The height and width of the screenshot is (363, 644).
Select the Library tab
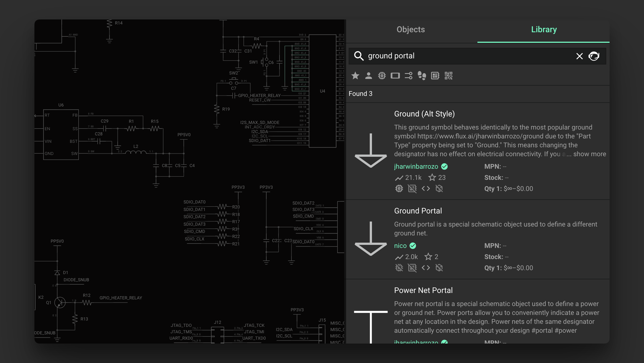click(x=544, y=29)
